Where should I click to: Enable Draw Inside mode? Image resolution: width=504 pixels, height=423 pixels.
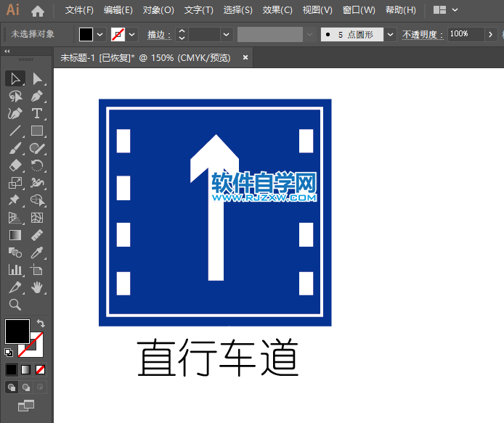point(40,387)
